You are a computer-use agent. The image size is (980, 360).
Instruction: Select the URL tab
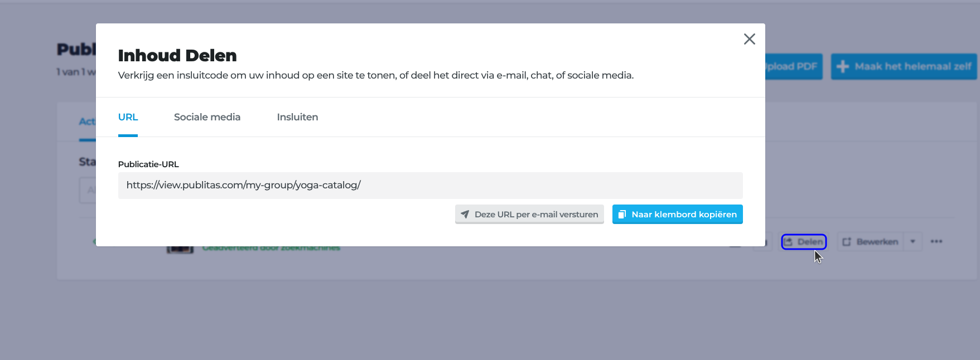point(128,117)
